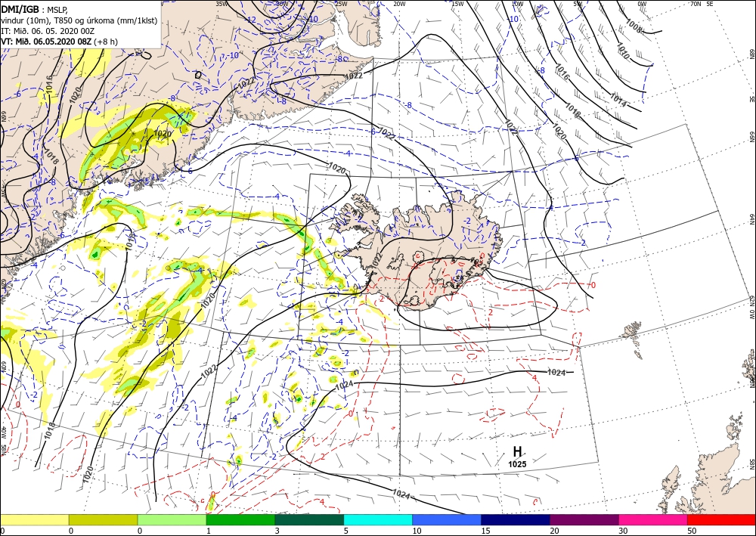756x536 pixels.
Task: Click legend scale number '50'
Action: click(692, 531)
